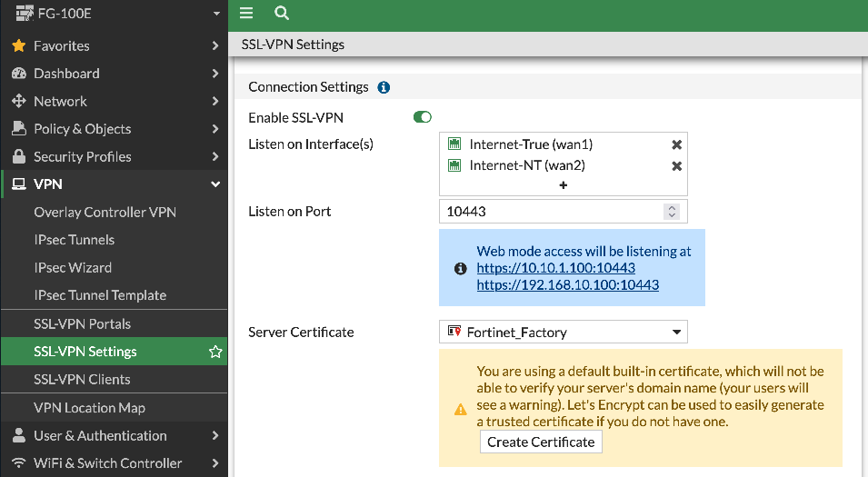Open the SSL-VPN Portals page

82,323
